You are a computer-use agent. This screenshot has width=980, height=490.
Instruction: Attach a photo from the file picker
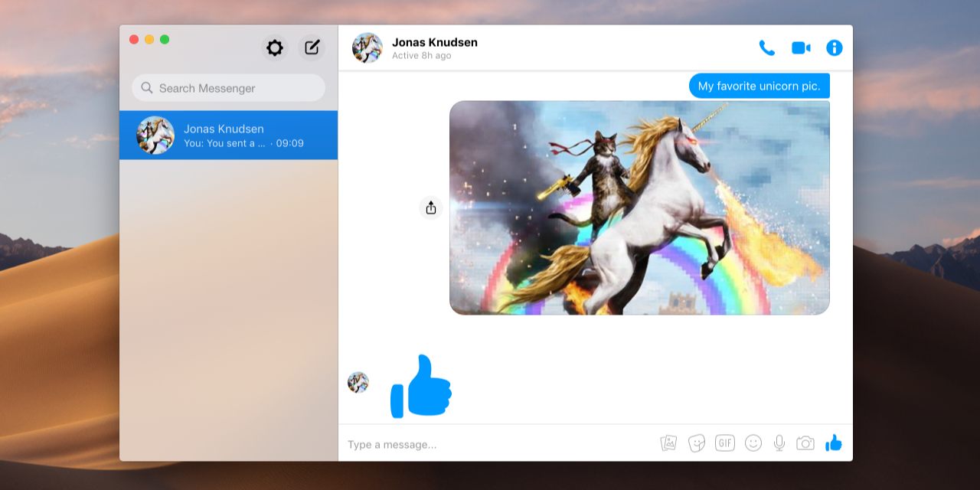click(668, 443)
